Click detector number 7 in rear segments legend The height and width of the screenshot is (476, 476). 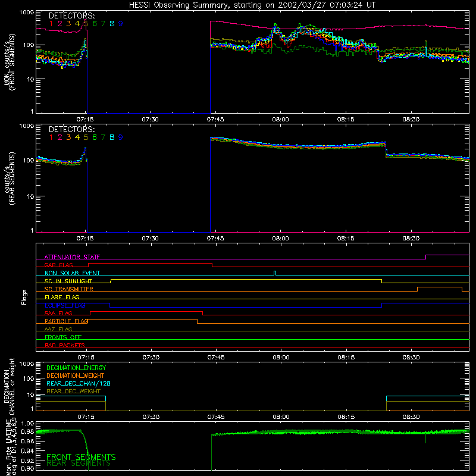click(103, 137)
